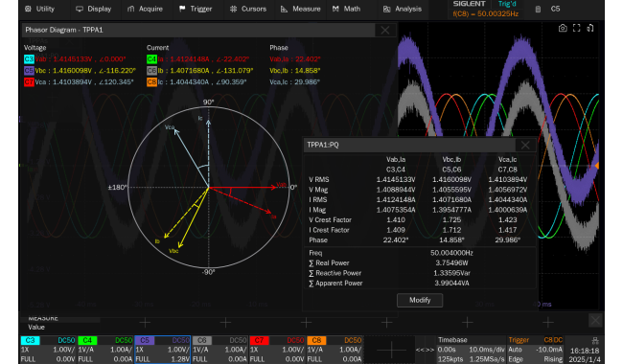
Task: Click the cyan C3 tag beside Vab
Action: pos(29,59)
